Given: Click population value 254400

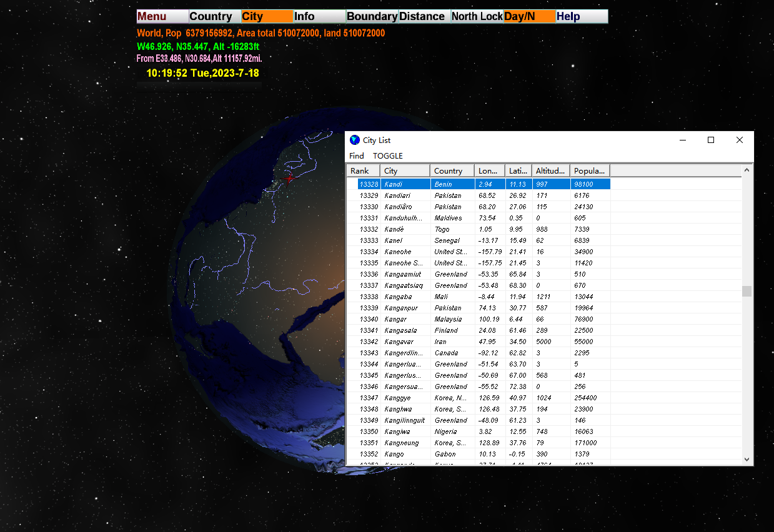Looking at the screenshot, I should [x=585, y=398].
